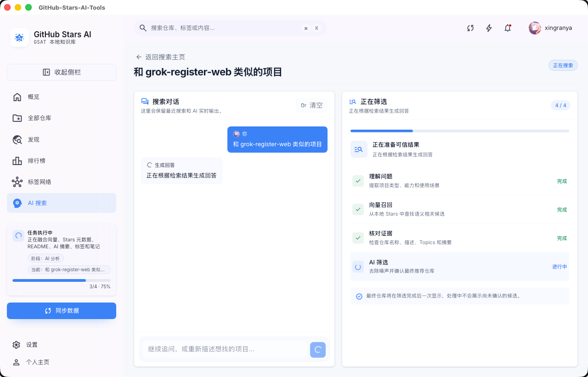Click the lightning bolt icon in top bar
Screen dimensions: 588x377
489,28
